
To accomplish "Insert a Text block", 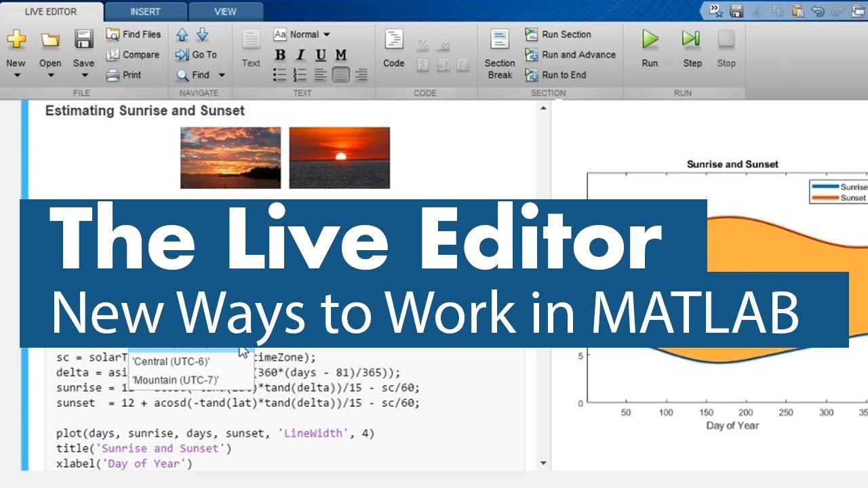I will click(251, 49).
